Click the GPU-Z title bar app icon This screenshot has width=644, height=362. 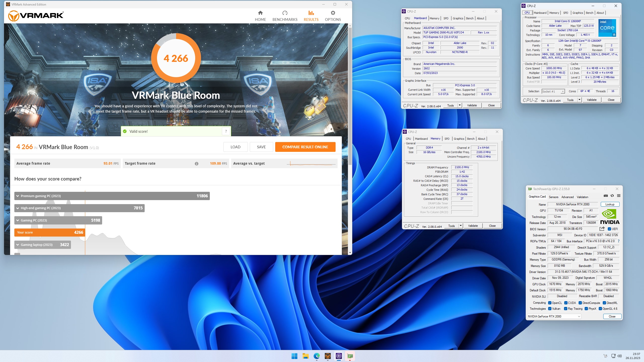pyautogui.click(x=530, y=189)
